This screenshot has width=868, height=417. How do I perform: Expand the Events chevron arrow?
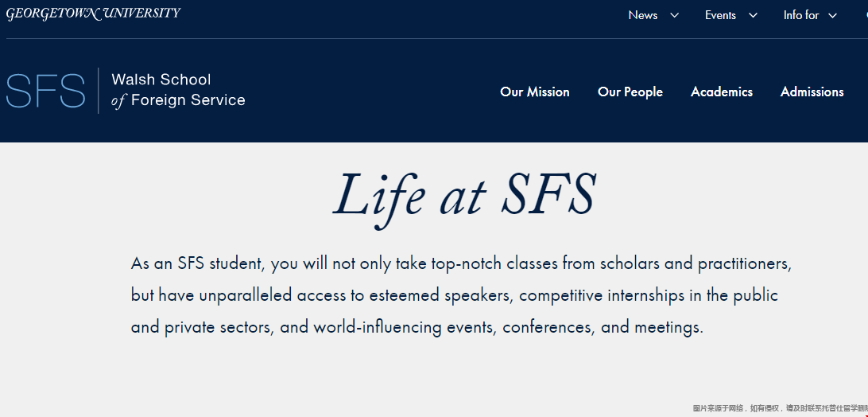pos(753,16)
